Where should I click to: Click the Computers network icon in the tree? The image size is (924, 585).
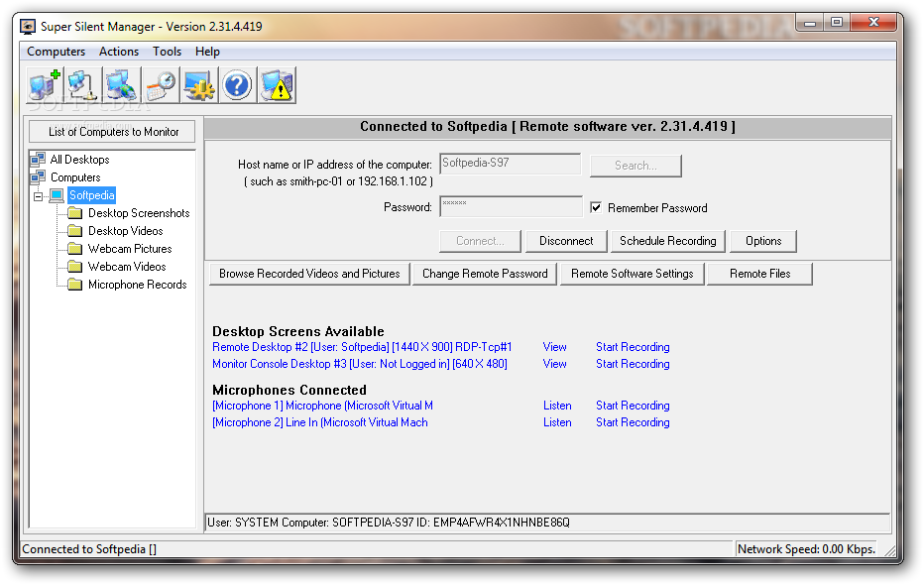[x=39, y=176]
